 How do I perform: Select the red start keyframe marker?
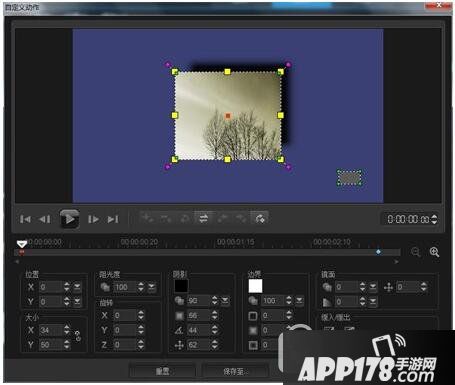22,252
